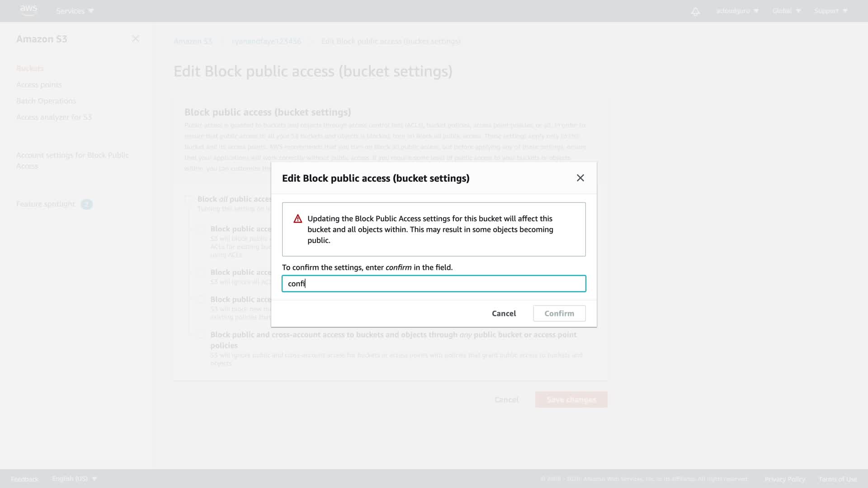The width and height of the screenshot is (868, 488).
Task: Toggle Block all public access checkbox
Action: (189, 199)
